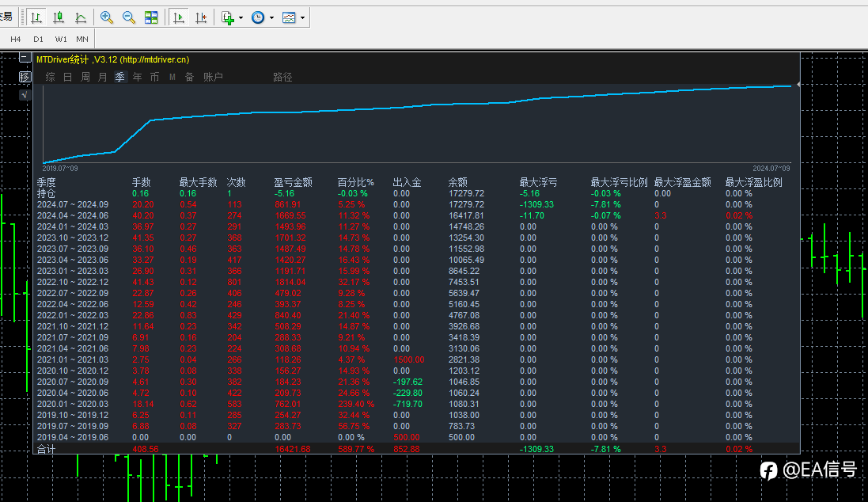This screenshot has height=502, width=868.
Task: Click the 季度 column header
Action: pos(47,182)
